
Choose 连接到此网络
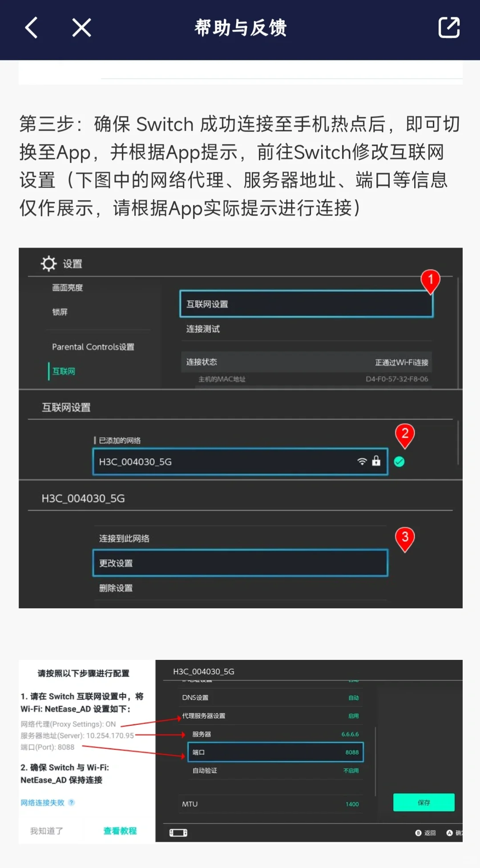(x=124, y=538)
